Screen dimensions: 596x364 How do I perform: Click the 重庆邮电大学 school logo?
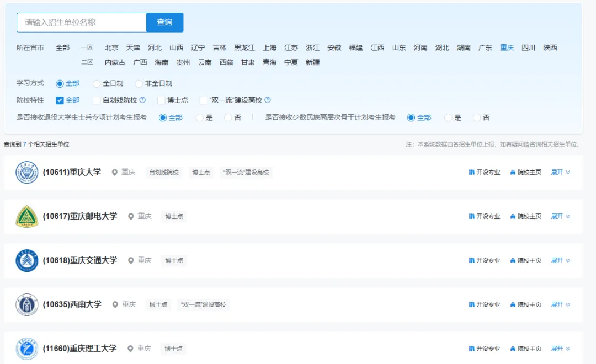pos(26,216)
